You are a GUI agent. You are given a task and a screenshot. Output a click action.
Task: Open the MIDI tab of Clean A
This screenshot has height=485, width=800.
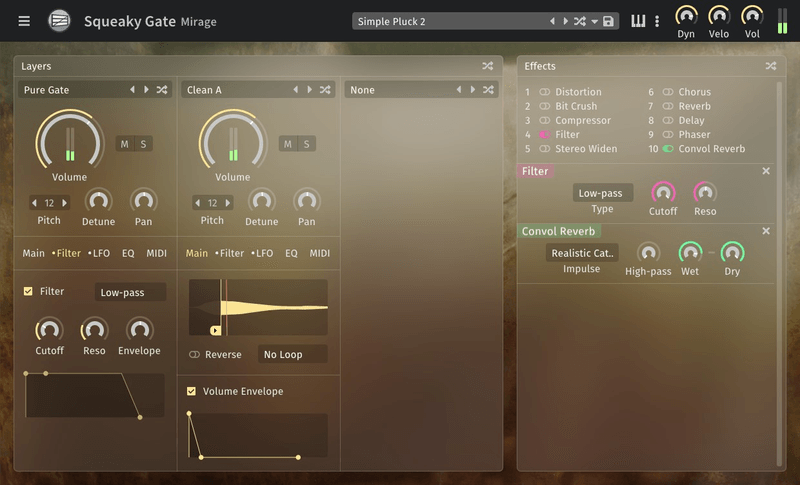[x=320, y=253]
